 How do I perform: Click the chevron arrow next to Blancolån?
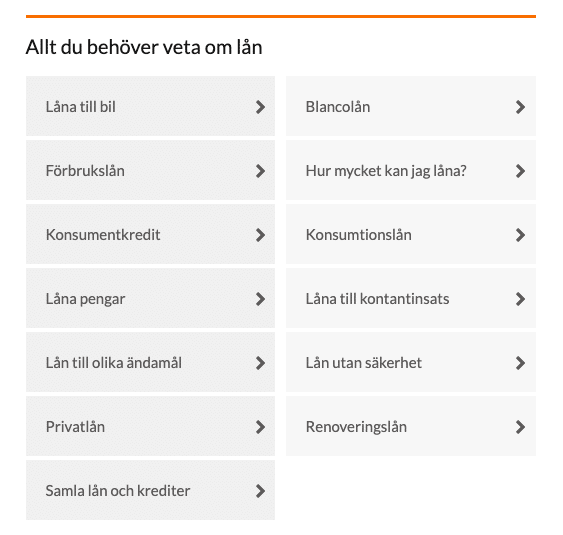[520, 107]
